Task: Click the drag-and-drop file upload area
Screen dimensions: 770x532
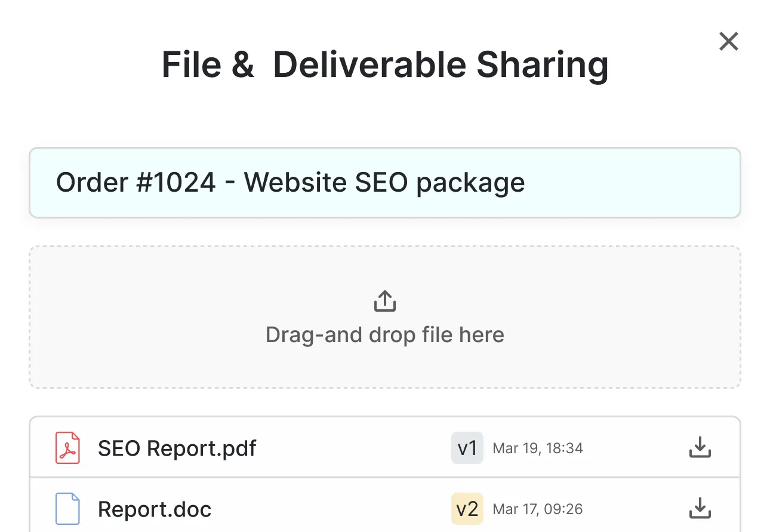Action: point(385,316)
